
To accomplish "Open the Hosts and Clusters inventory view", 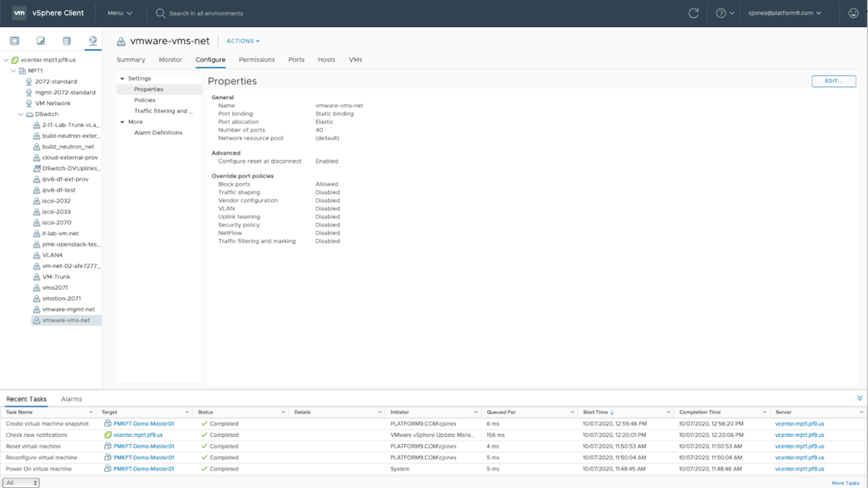I will pyautogui.click(x=14, y=41).
